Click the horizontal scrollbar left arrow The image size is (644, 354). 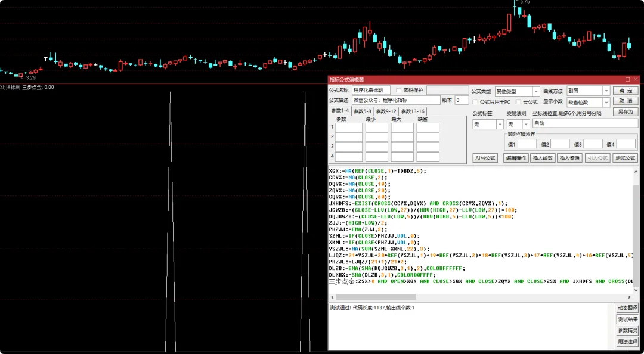[332, 297]
